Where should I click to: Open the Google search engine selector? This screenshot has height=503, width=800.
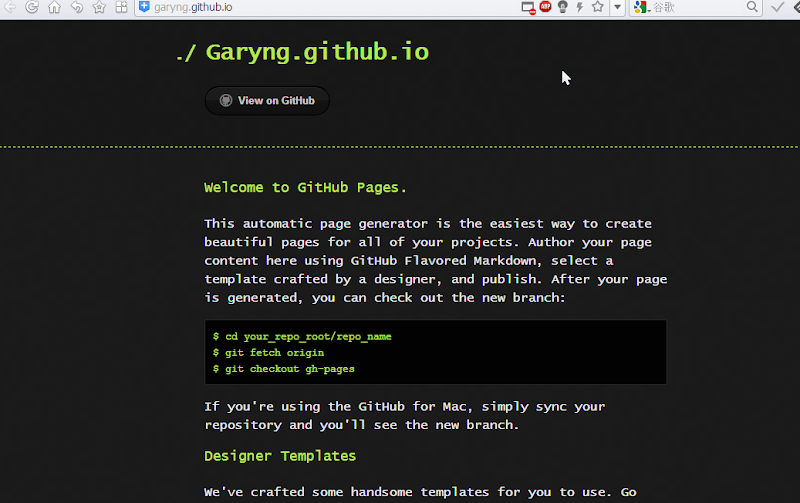(x=642, y=7)
